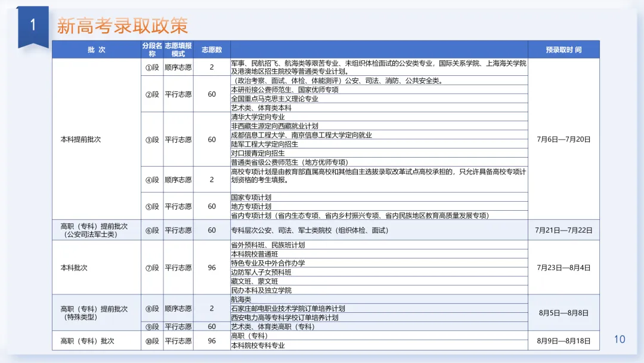Screen dimensions: 644x363
Task: Select the ⑦段 cell
Action: pyautogui.click(x=152, y=267)
